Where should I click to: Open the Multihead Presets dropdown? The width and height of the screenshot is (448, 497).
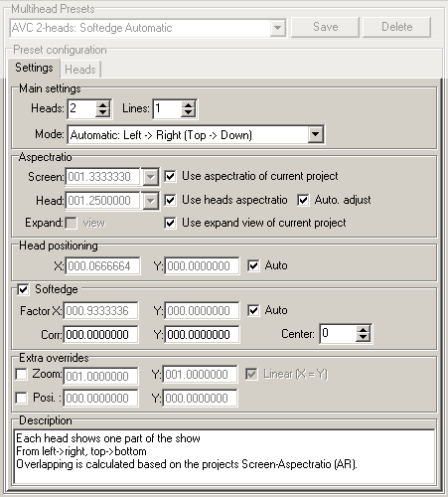tap(277, 28)
